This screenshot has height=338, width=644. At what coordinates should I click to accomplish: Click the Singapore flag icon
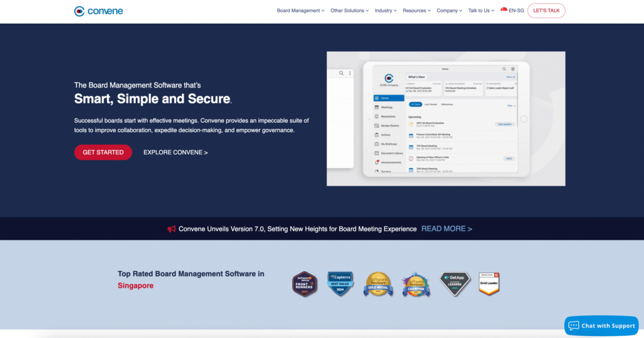(504, 10)
